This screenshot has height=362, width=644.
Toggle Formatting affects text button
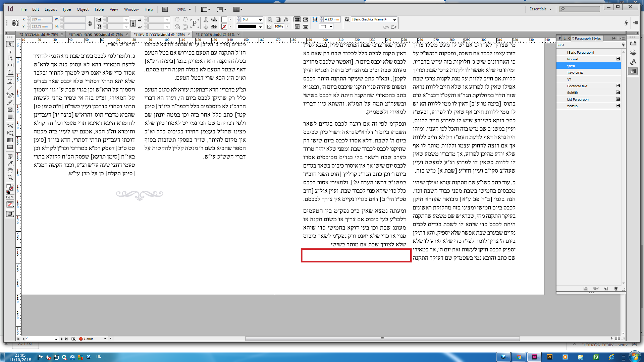tap(12, 197)
